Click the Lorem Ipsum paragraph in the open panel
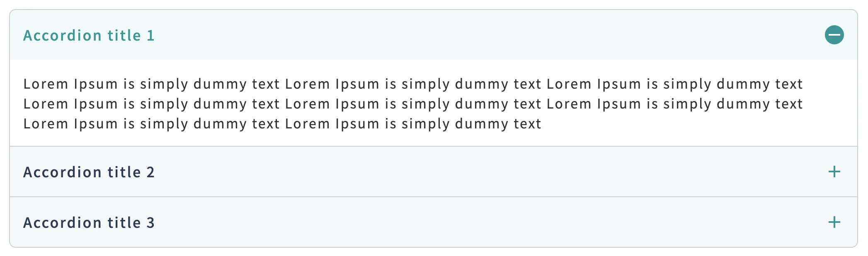Image resolution: width=868 pixels, height=256 pixels. pos(413,104)
